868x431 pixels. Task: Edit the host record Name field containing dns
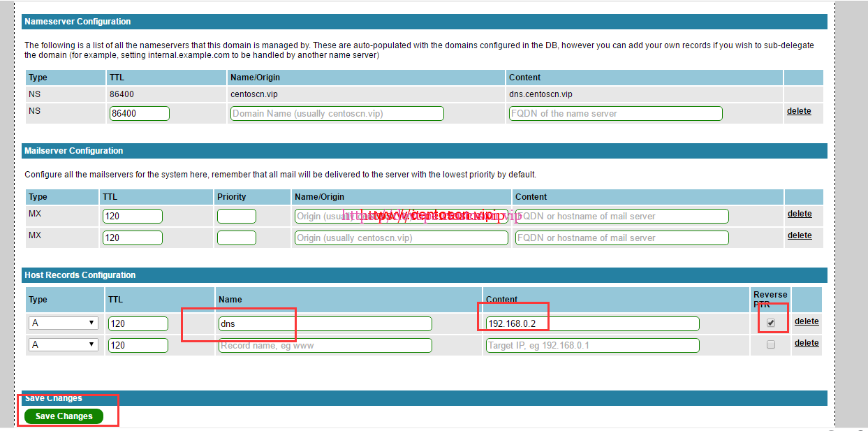coord(325,324)
